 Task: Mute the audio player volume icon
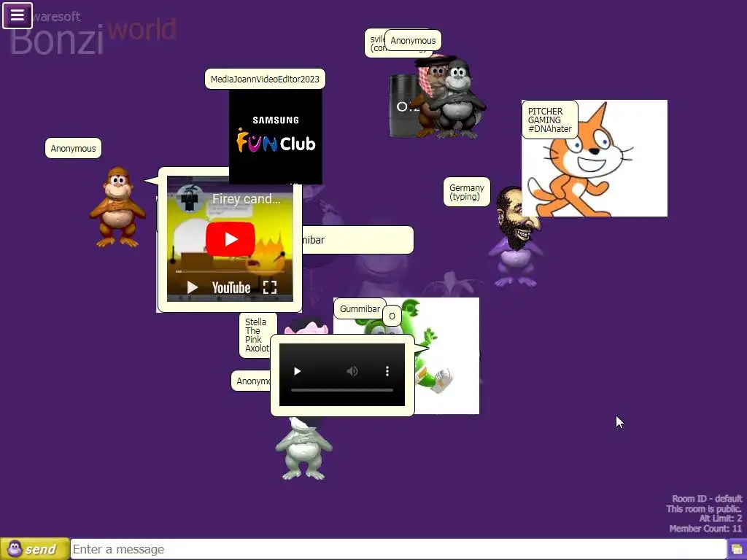pyautogui.click(x=352, y=371)
